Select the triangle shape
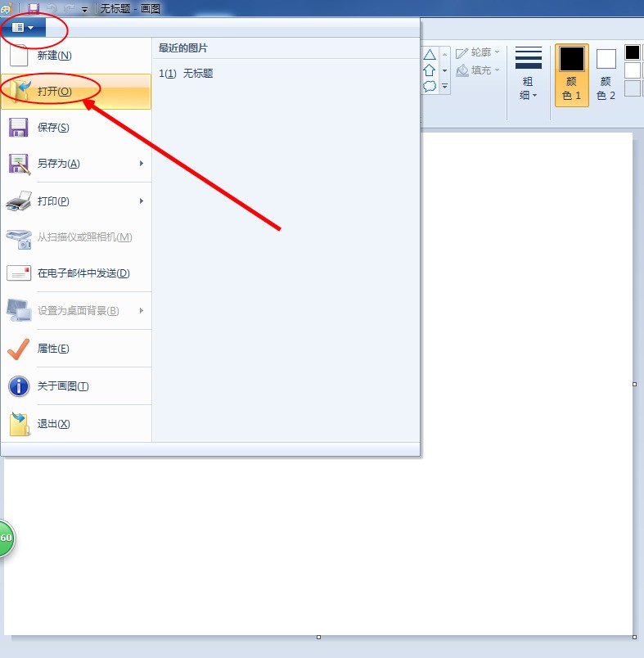The height and width of the screenshot is (658, 644). pos(429,55)
